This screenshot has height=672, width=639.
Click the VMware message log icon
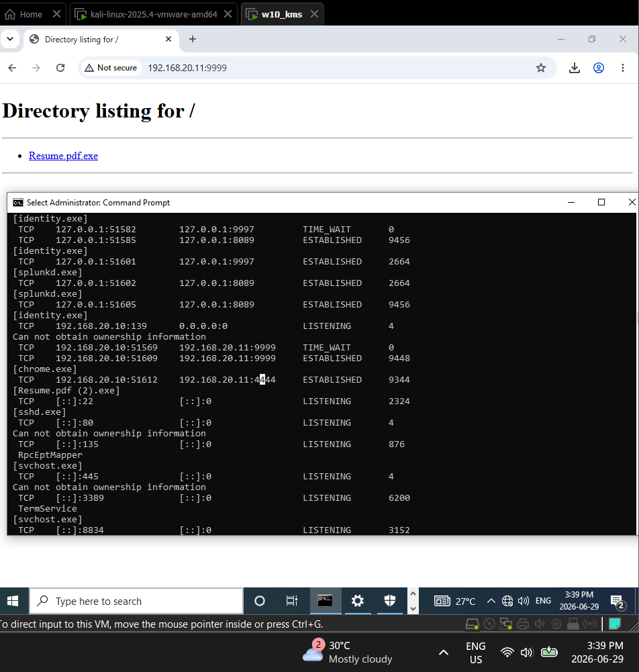(x=615, y=624)
